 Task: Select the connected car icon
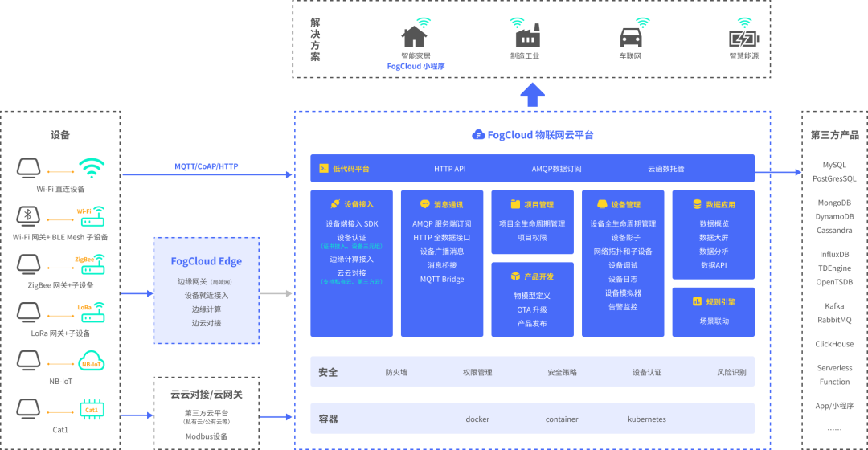pyautogui.click(x=631, y=37)
